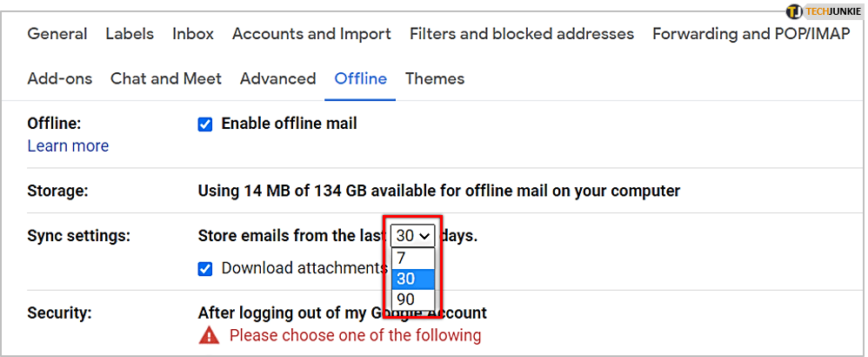868x357 pixels.
Task: Switch to Forwarding and POP/IMAP tab
Action: pyautogui.click(x=751, y=34)
